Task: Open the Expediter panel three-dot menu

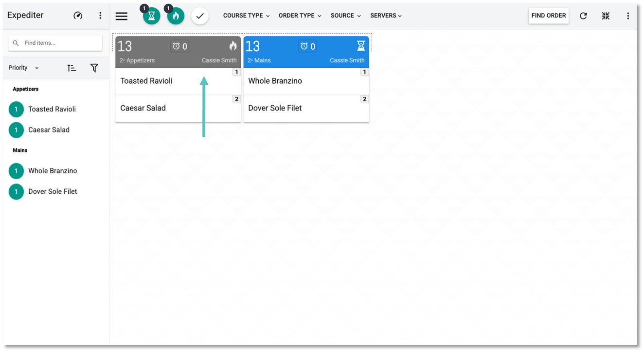Action: pyautogui.click(x=100, y=16)
